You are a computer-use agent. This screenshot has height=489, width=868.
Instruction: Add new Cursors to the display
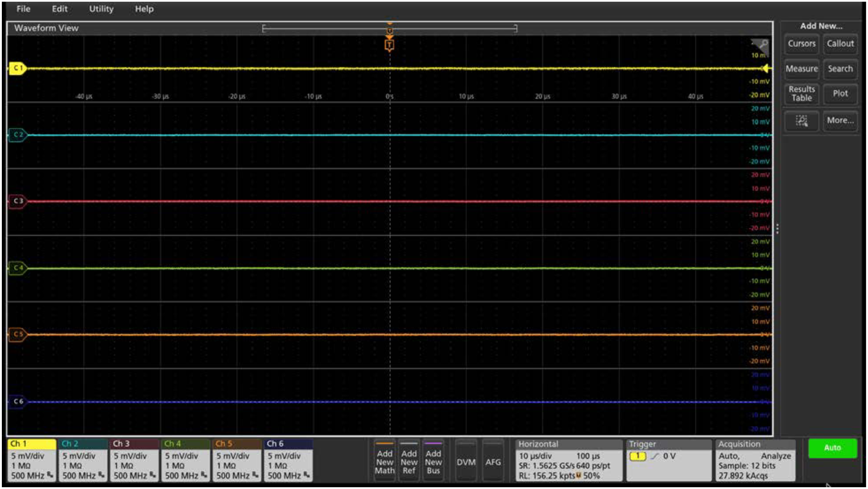point(801,44)
